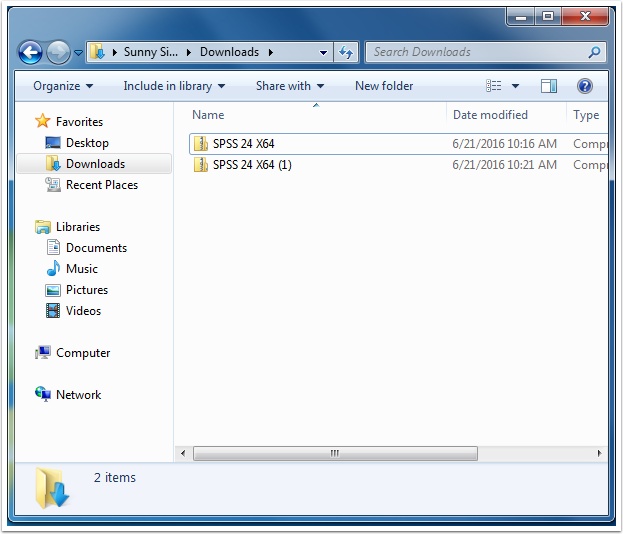The width and height of the screenshot is (623, 534).
Task: Click the horizontal scrollbar right arrow
Action: [599, 453]
